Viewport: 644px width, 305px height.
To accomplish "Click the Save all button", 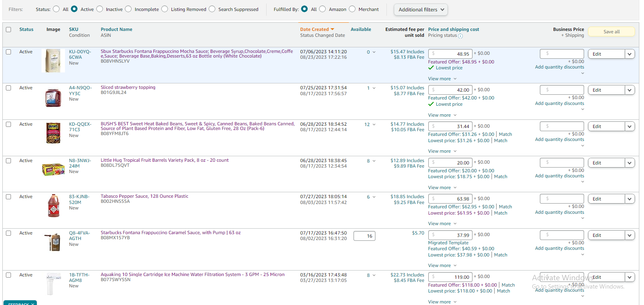I will [x=611, y=32].
